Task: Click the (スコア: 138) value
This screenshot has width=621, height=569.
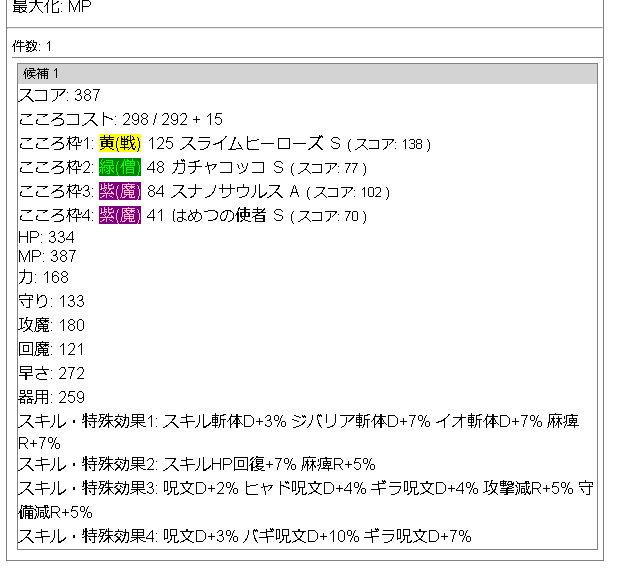Action: point(389,144)
